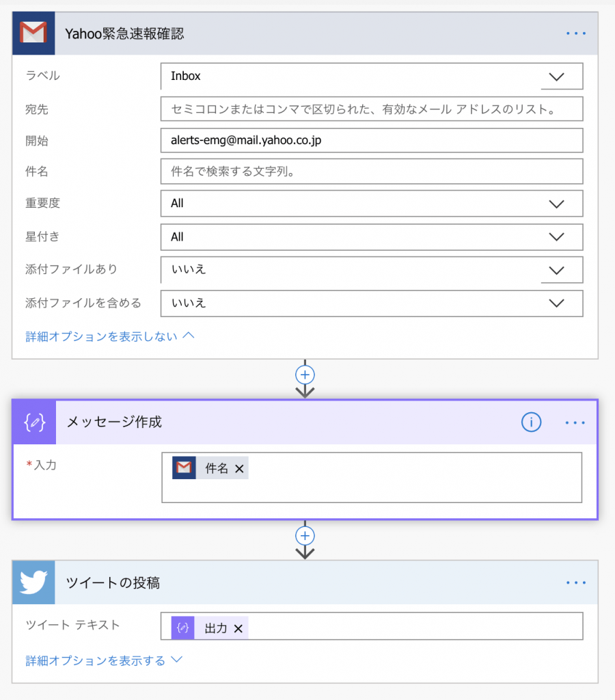The image size is (615, 700).
Task: Click the Gmail icon on Yahoo緊急速報確認 card
Action: tap(33, 33)
